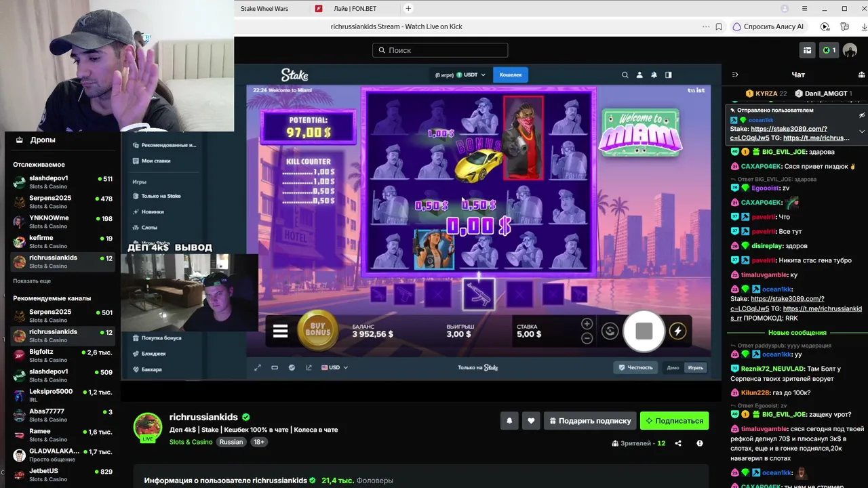This screenshot has width=868, height=488.
Task: Open Stake notifications bell
Action: point(654,75)
